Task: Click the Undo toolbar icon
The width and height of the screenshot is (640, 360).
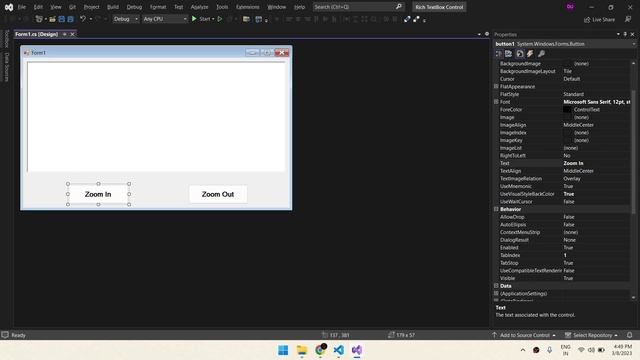Action: pos(83,19)
